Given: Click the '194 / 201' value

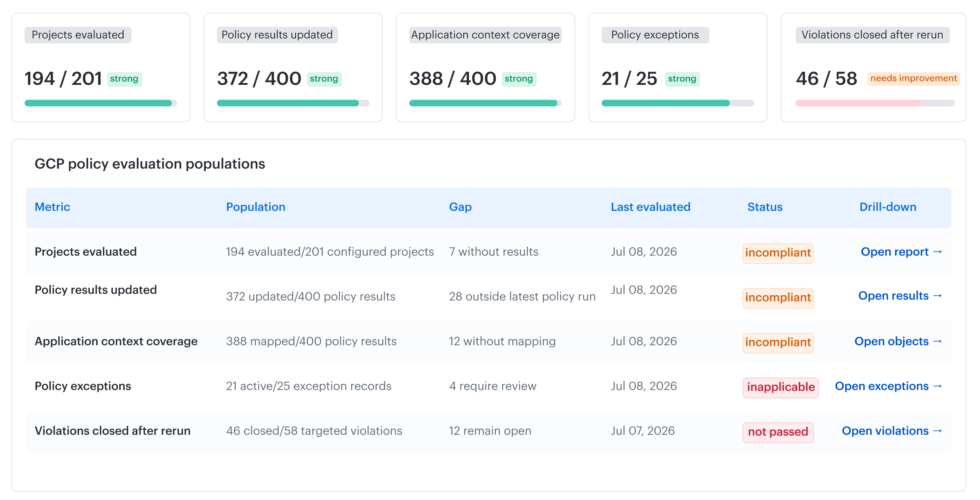Looking at the screenshot, I should pyautogui.click(x=63, y=79).
